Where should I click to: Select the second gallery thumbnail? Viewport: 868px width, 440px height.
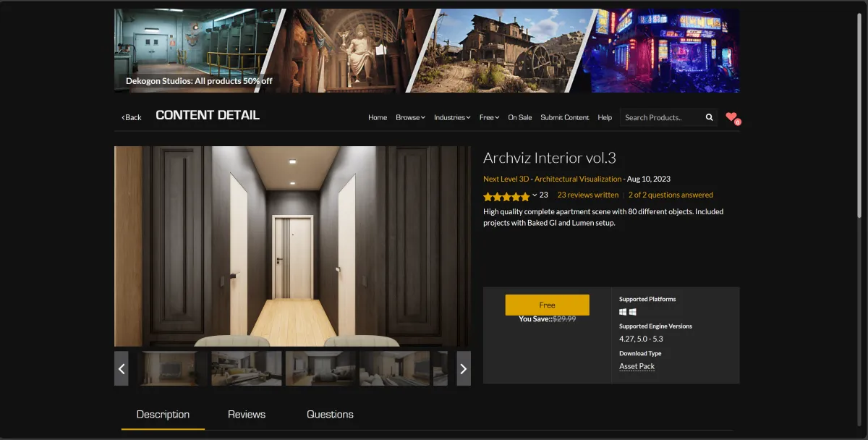tap(246, 368)
